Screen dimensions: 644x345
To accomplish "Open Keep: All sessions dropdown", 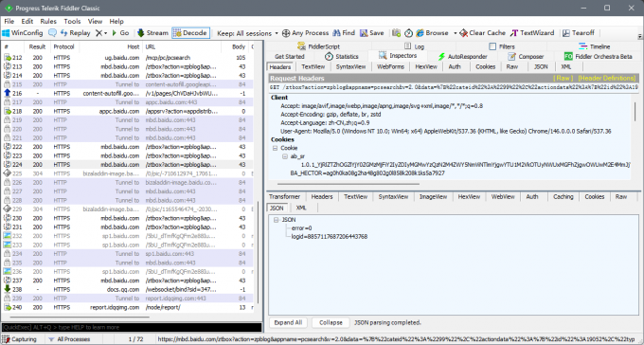I will (x=248, y=33).
